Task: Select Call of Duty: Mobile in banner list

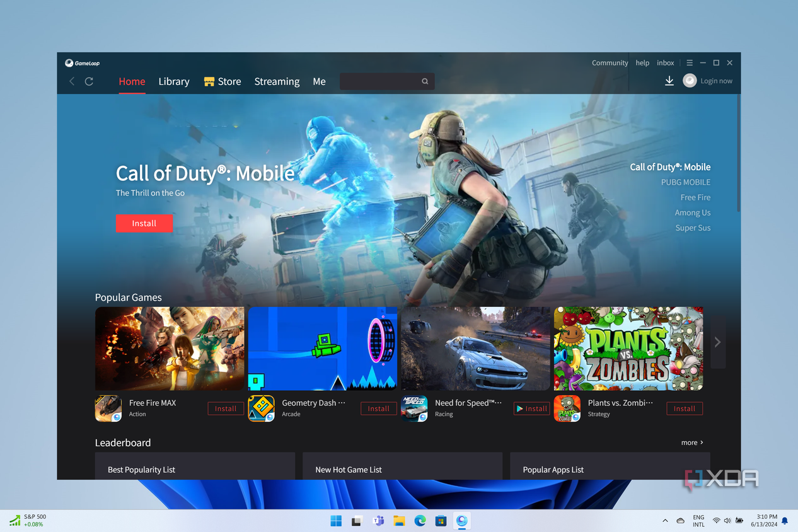Action: (670, 167)
